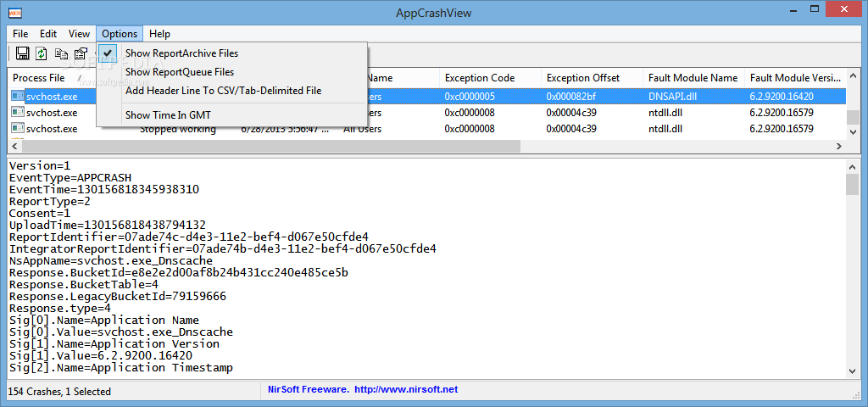
Task: Sort by the Fault Module Version column header
Action: pyautogui.click(x=795, y=78)
